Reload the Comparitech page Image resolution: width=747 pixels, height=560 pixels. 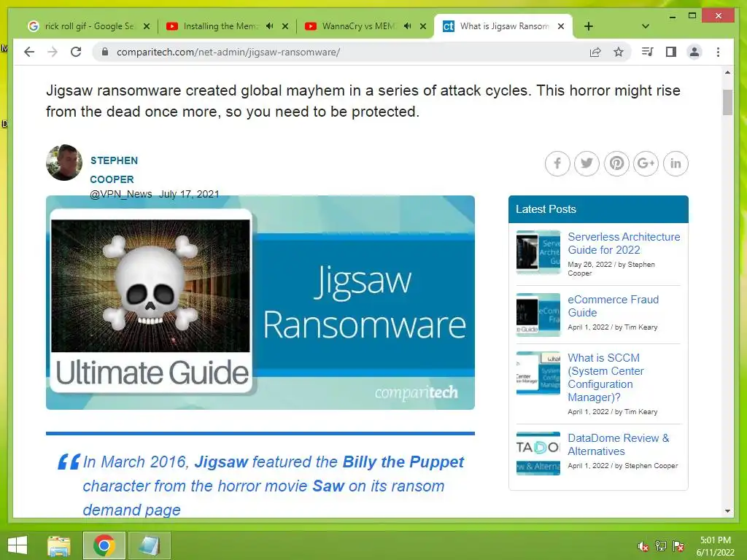click(x=76, y=52)
